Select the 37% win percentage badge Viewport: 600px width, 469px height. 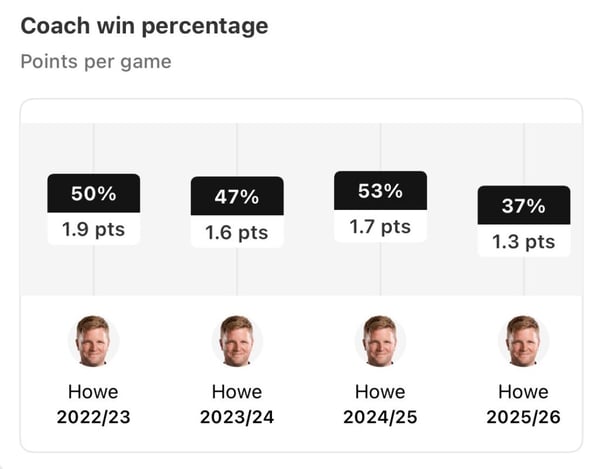[524, 206]
